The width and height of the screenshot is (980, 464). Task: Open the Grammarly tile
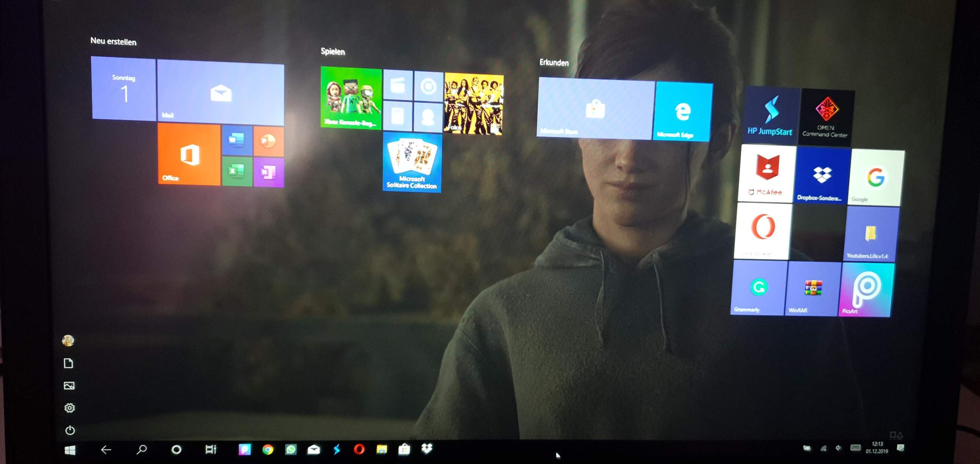[759, 287]
